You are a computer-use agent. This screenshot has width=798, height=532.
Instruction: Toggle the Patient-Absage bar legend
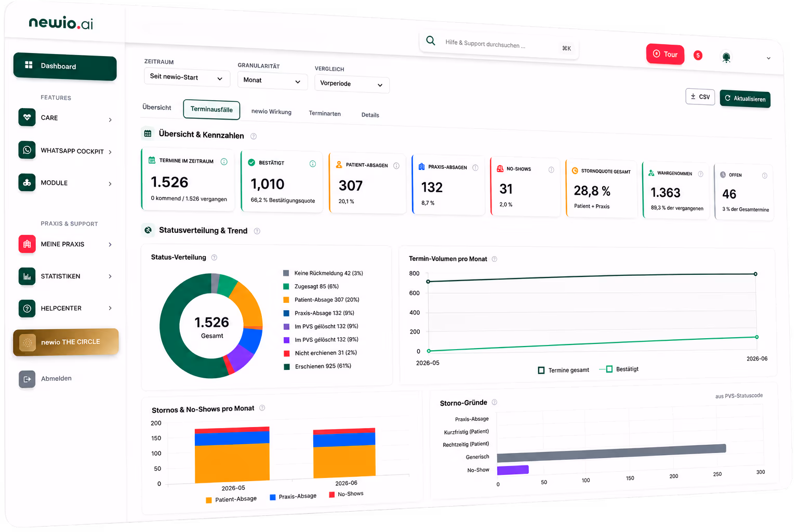pyautogui.click(x=231, y=499)
